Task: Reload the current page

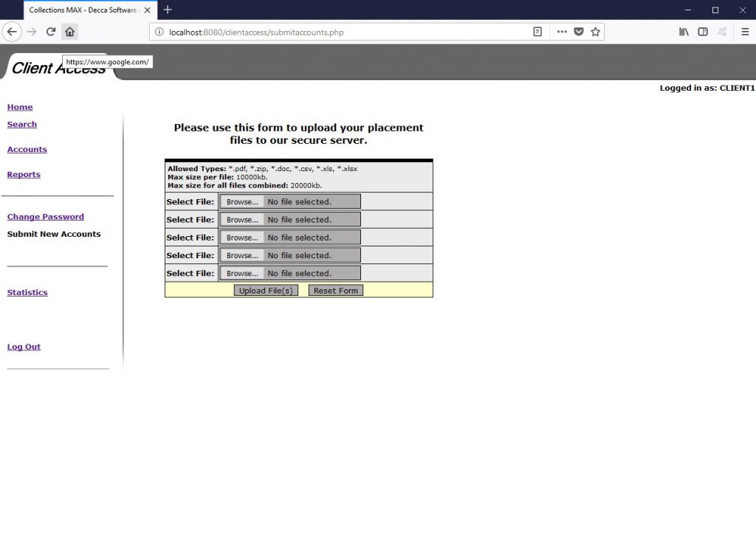Action: pos(51,32)
